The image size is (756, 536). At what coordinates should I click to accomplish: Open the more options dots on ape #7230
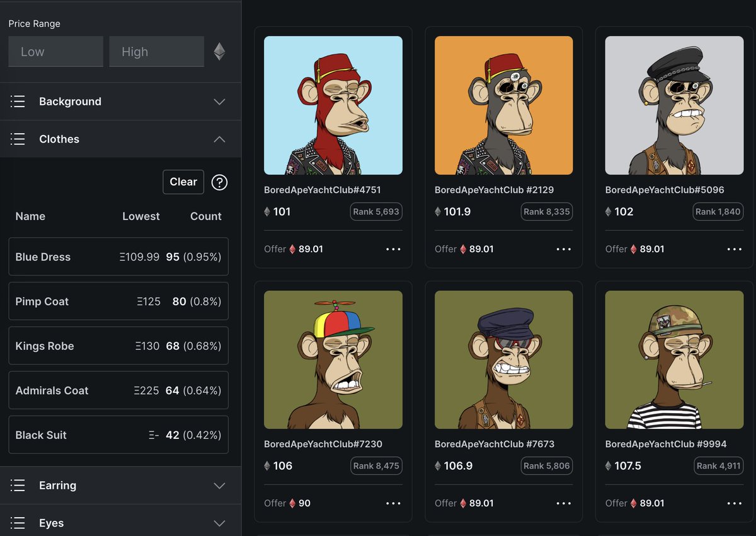(x=393, y=503)
